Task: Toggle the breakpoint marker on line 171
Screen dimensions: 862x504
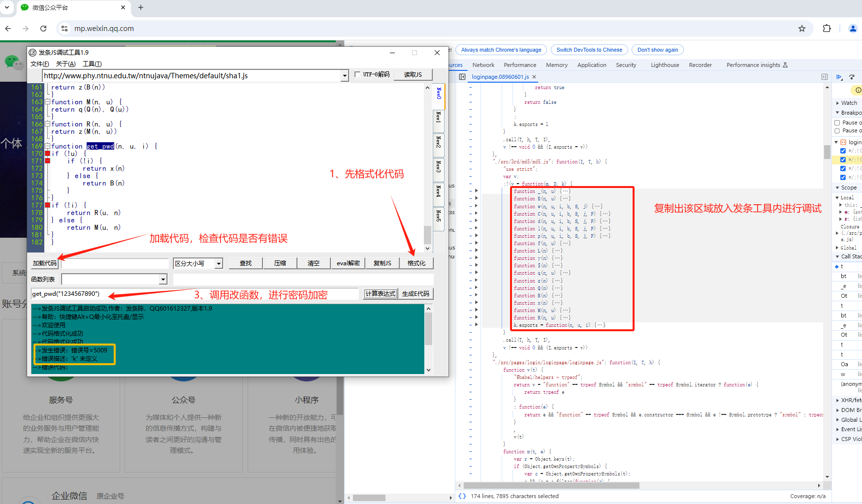Action: (x=48, y=161)
